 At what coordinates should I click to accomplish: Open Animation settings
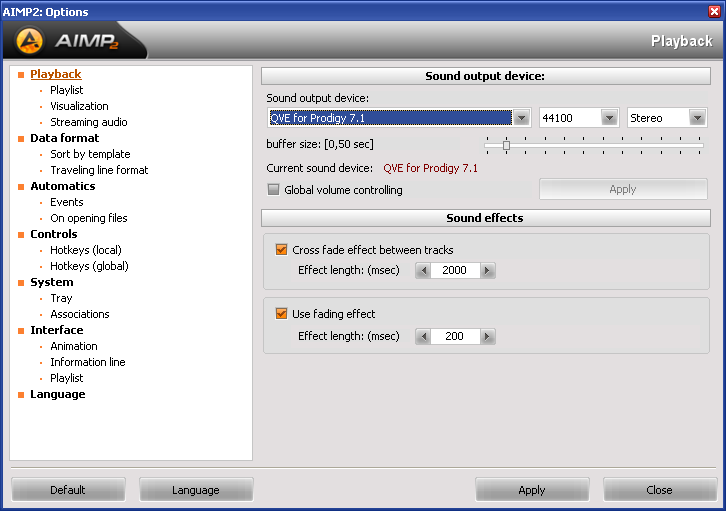point(74,346)
